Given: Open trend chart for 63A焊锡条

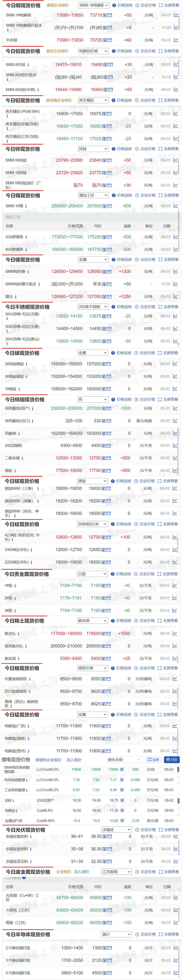Looking at the screenshot, I should (x=176, y=237).
